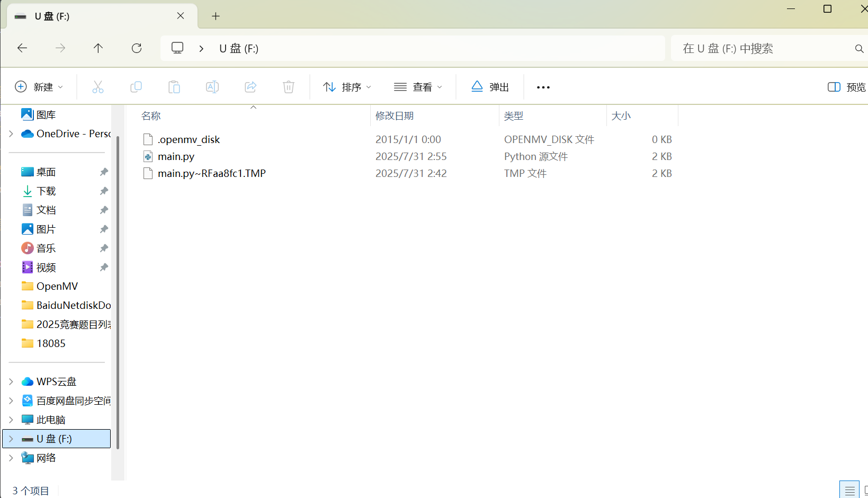Click the Cut scissors icon
The image size is (868, 498).
pyautogui.click(x=98, y=87)
